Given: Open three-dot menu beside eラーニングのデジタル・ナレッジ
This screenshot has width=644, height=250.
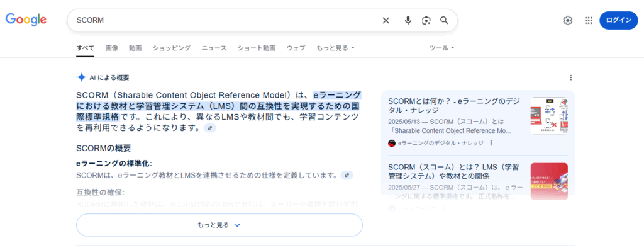Looking at the screenshot, I should 491,143.
